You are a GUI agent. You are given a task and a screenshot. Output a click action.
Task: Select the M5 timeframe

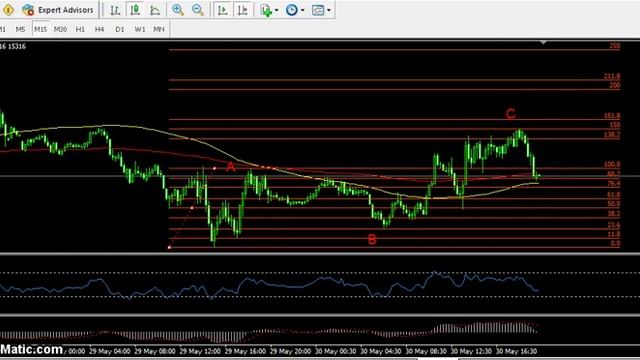(x=20, y=29)
